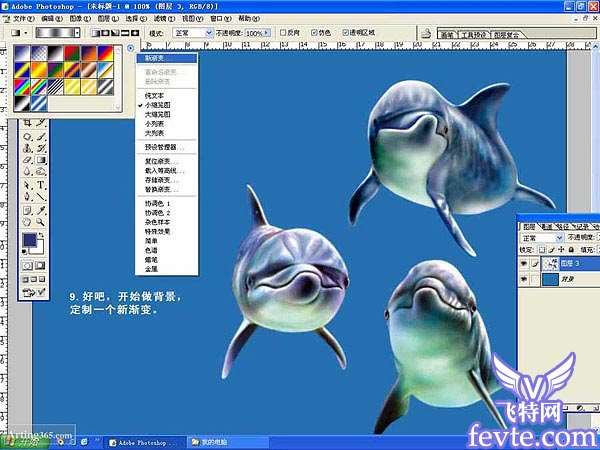Open the 文件(F) menu
Viewport: 600px width, 450px height.
23,19
